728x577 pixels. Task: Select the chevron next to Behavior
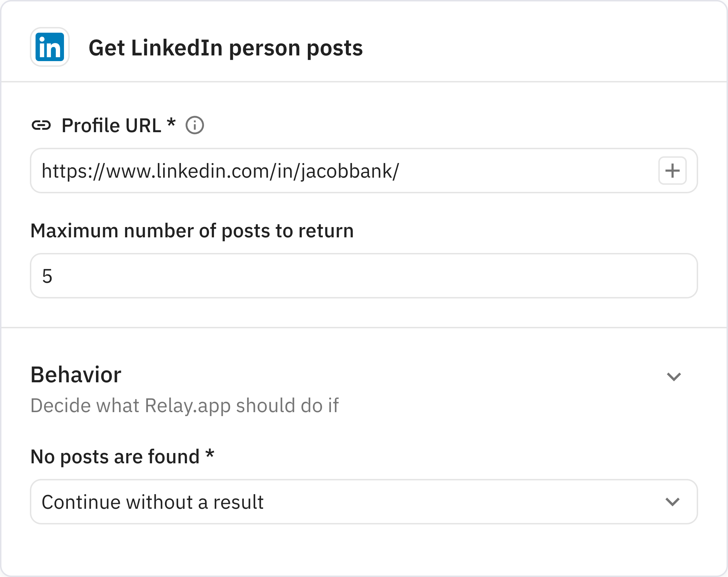(x=674, y=377)
